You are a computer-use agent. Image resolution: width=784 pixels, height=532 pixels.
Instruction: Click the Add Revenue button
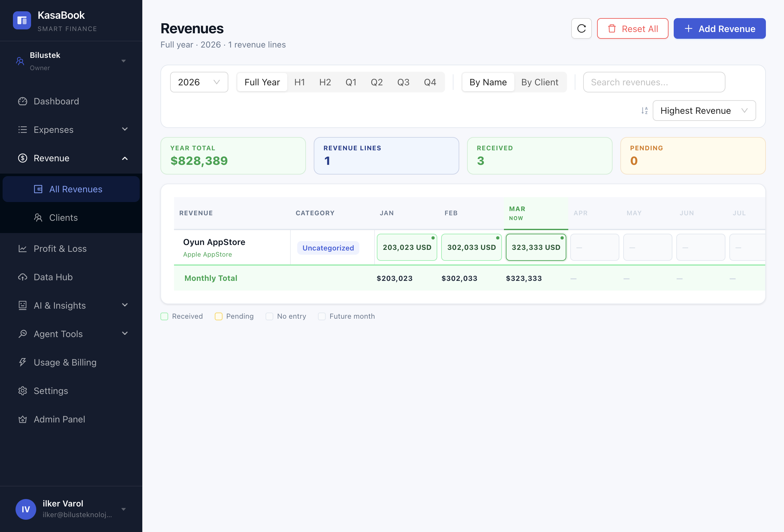[x=719, y=29]
